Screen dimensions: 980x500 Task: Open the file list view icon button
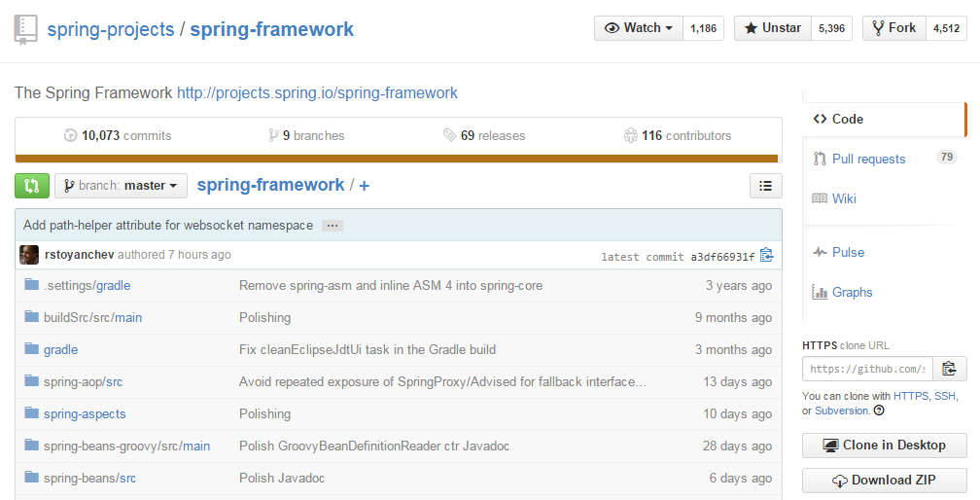pyautogui.click(x=766, y=186)
